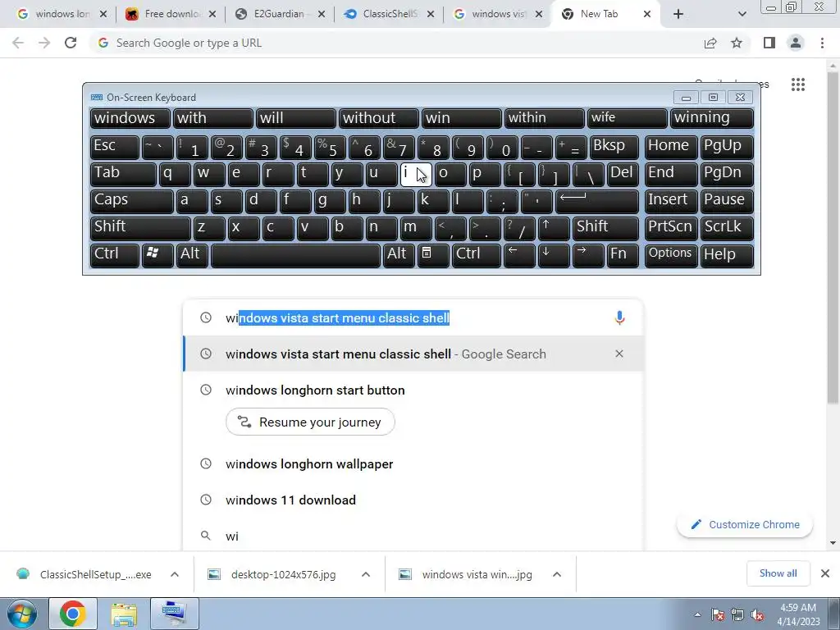Viewport: 840px width, 630px height.
Task: Remove the classic shell suggestion with X
Action: click(619, 354)
